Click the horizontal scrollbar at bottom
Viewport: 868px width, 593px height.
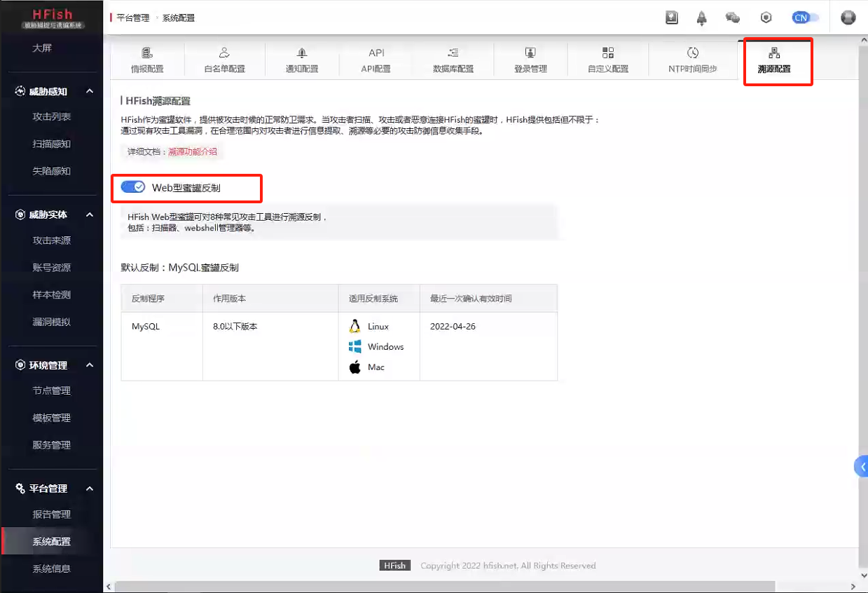(445, 586)
